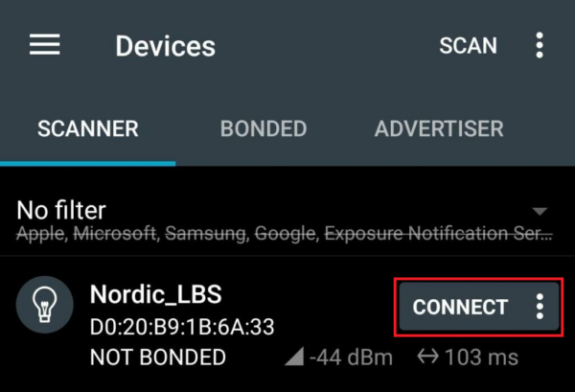Switch to the ADVERTISER tab

439,128
